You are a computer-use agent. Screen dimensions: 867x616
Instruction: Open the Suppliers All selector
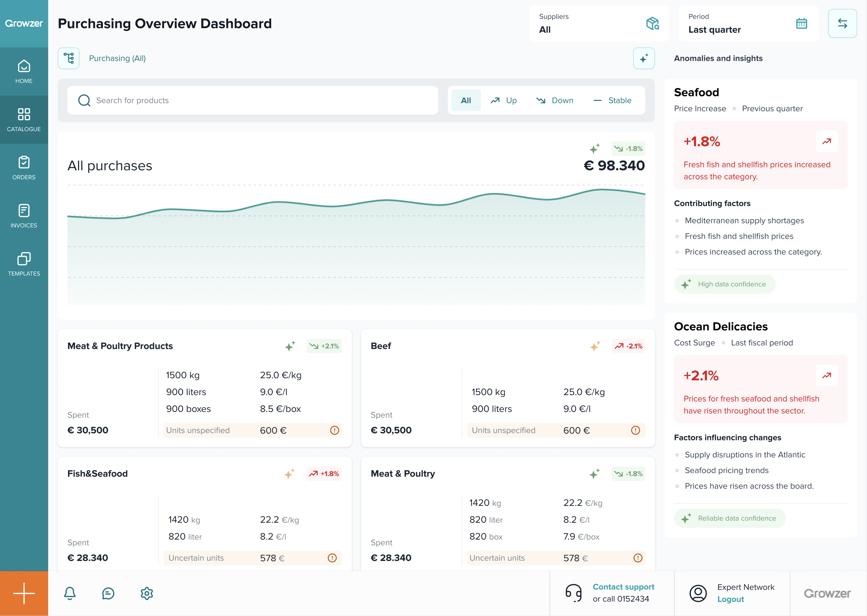click(599, 23)
